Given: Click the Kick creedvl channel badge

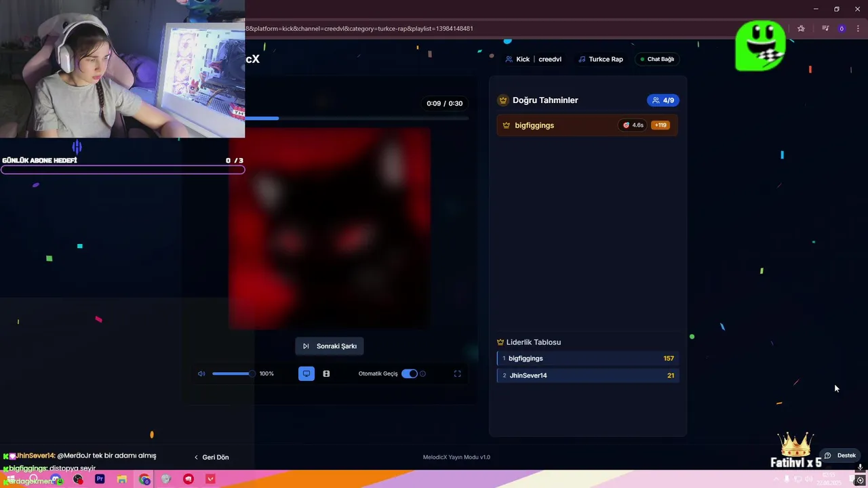Looking at the screenshot, I should tap(533, 59).
